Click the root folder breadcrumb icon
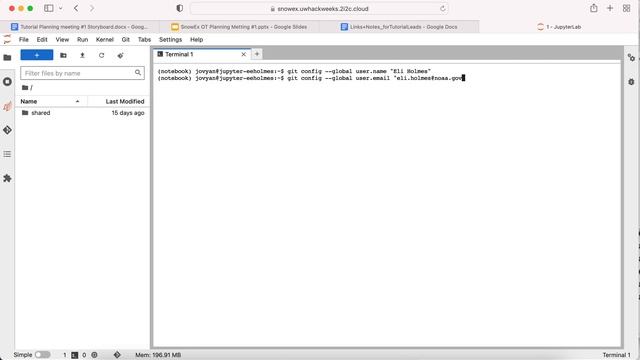The width and height of the screenshot is (640, 360). coord(25,87)
